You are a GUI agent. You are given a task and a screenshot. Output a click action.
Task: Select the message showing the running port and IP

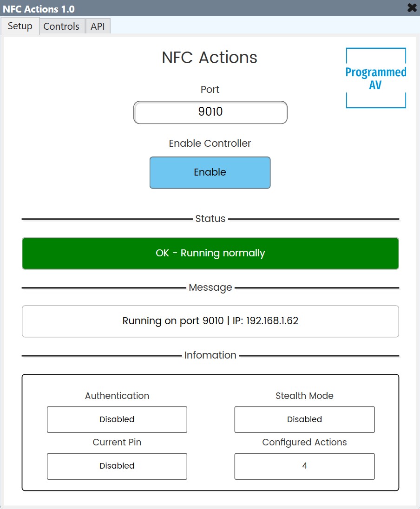click(210, 321)
